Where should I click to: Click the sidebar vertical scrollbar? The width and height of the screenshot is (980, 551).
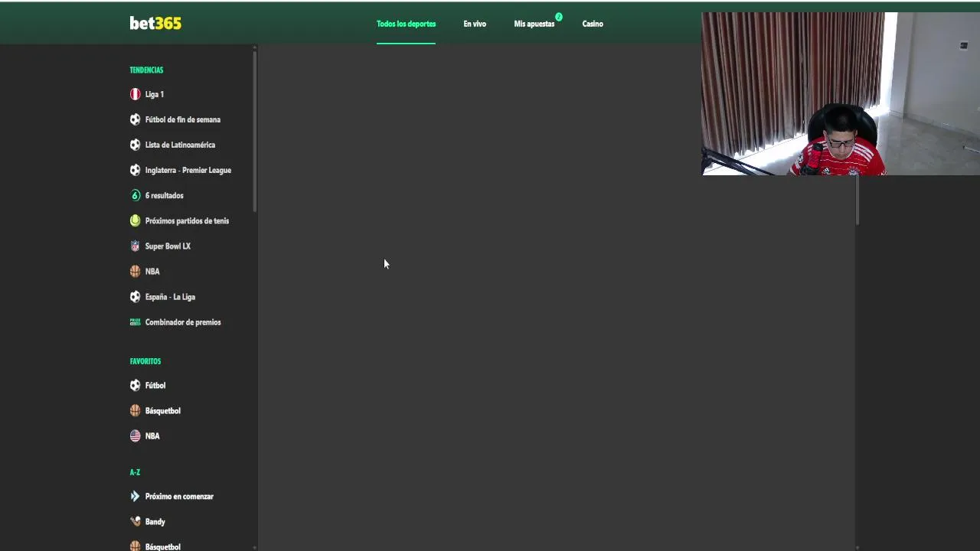[x=254, y=130]
